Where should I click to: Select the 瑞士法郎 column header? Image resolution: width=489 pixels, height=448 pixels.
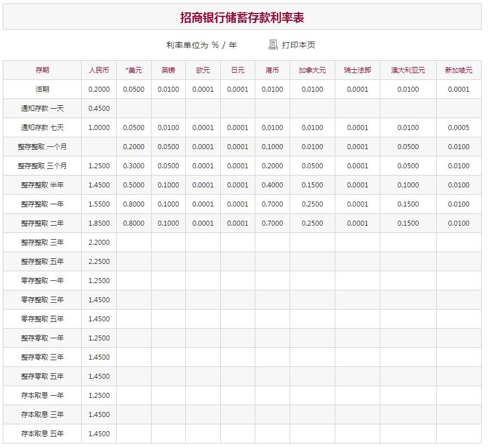(x=357, y=70)
